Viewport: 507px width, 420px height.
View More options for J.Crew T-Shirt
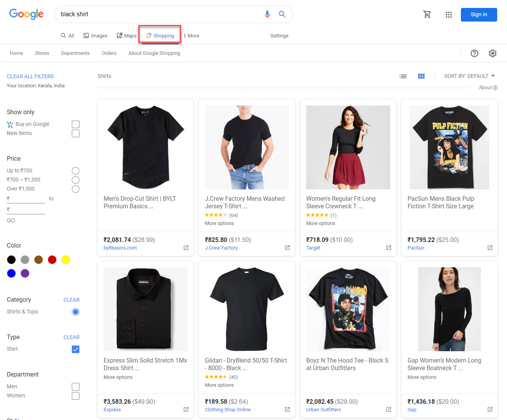point(219,223)
